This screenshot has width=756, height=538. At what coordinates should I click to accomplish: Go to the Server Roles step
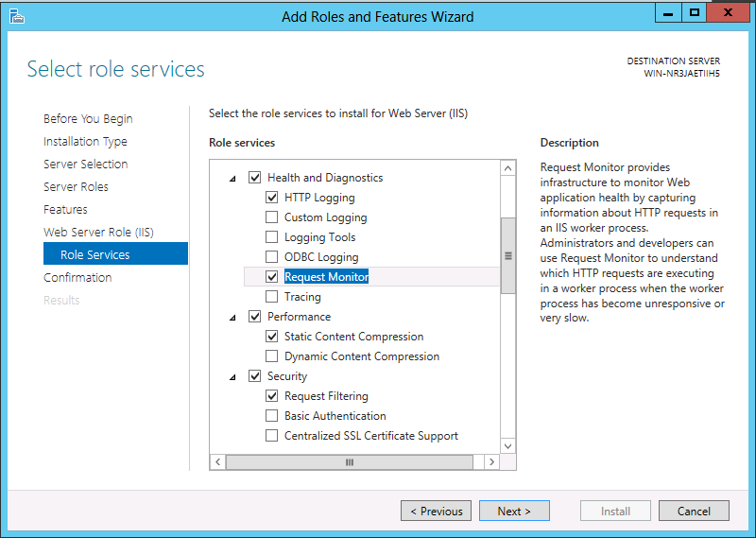tap(76, 186)
